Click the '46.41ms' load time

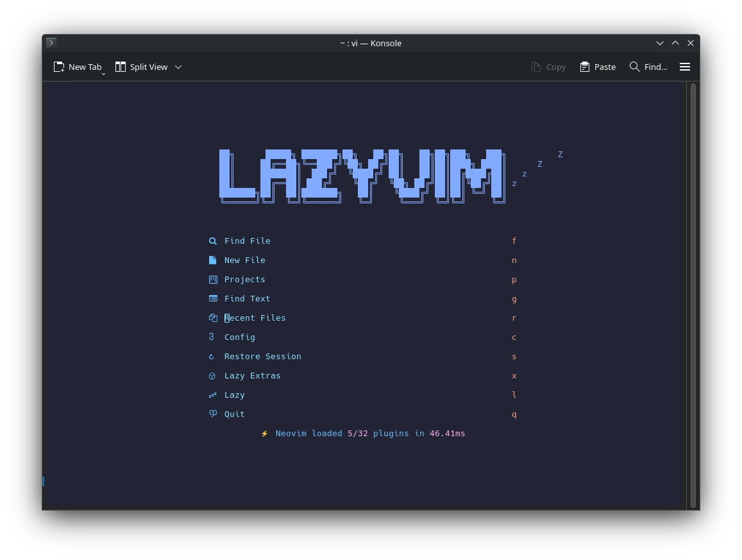coord(447,434)
